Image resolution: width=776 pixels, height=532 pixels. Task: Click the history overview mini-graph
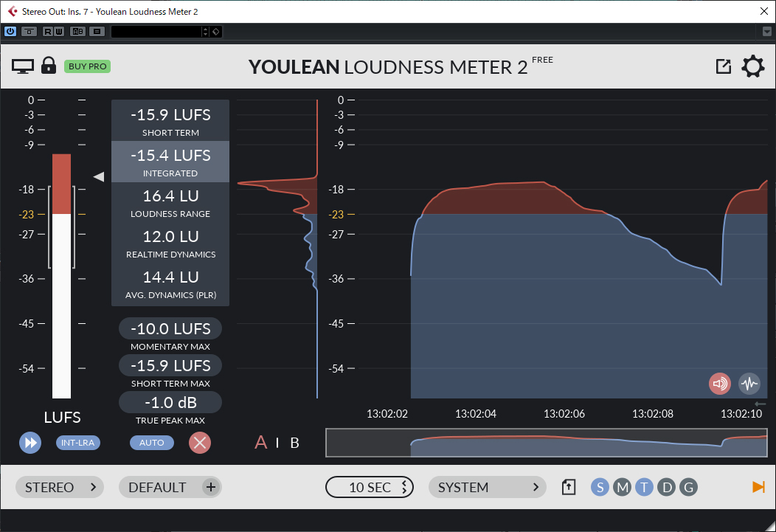click(547, 443)
